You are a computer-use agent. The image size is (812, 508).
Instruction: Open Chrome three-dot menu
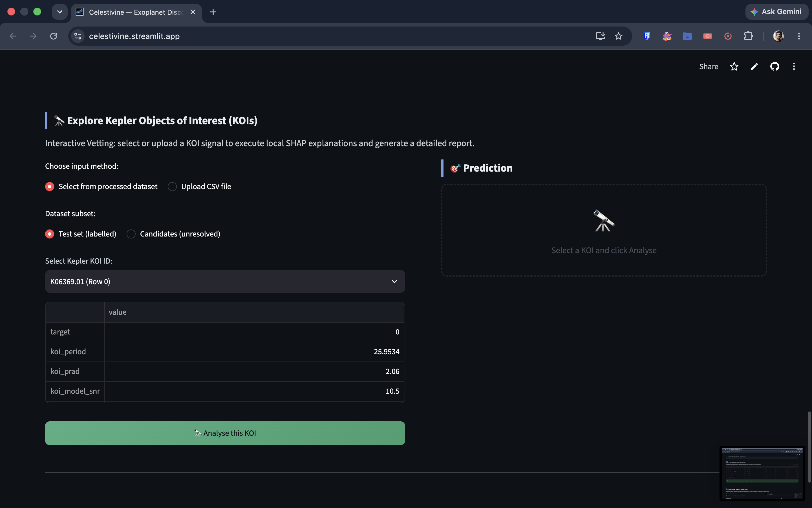[x=799, y=36]
